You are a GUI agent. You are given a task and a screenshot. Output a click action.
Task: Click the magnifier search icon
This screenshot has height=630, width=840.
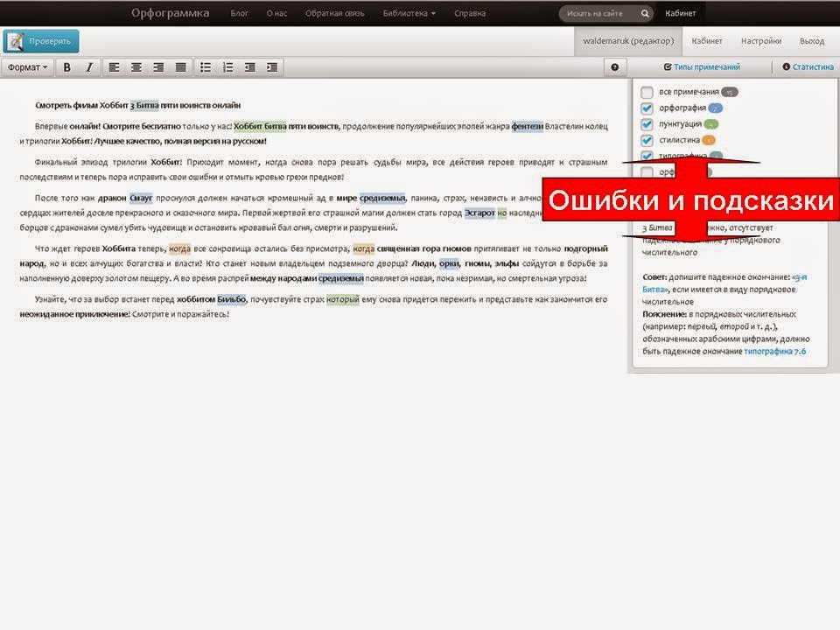coord(645,13)
